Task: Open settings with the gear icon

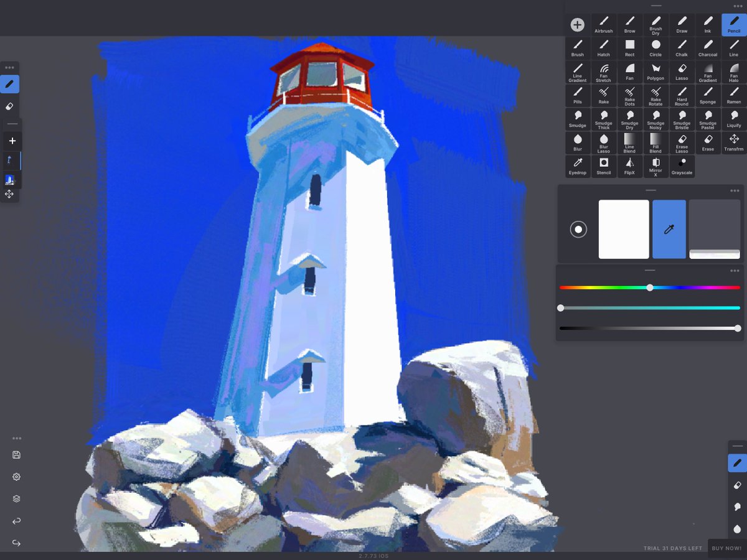Action: 17,477
